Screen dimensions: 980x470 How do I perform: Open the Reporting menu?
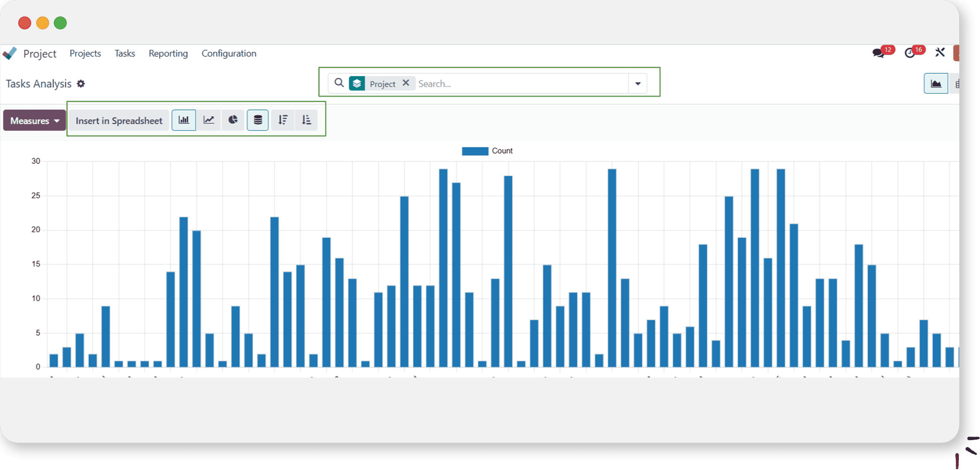(x=168, y=53)
